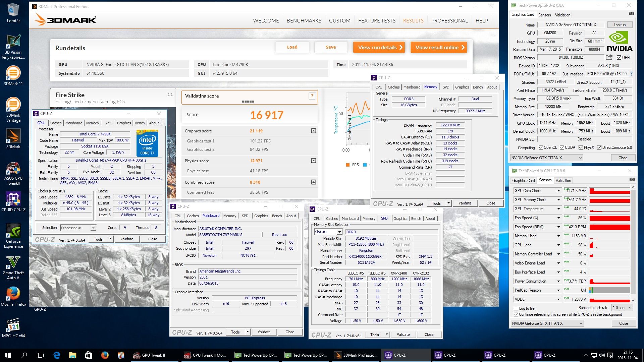This screenshot has height=362, width=644.
Task: Open Bench tab in CPU-Z Mainboard window
Action: (277, 216)
